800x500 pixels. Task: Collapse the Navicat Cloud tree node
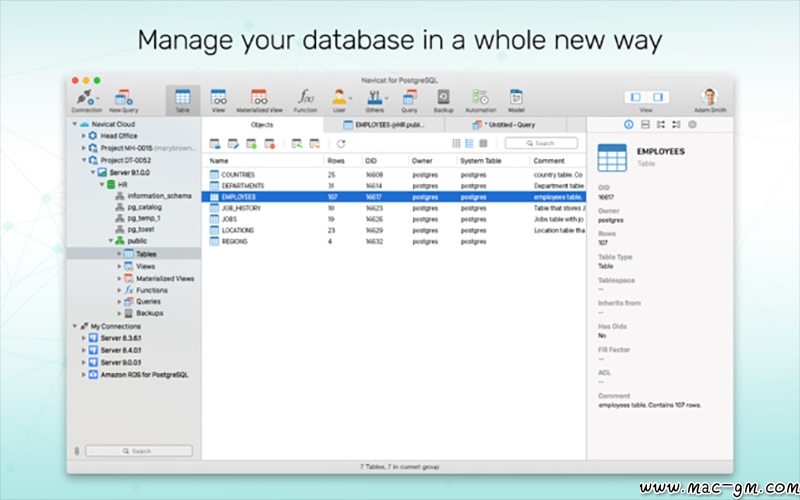tap(74, 124)
